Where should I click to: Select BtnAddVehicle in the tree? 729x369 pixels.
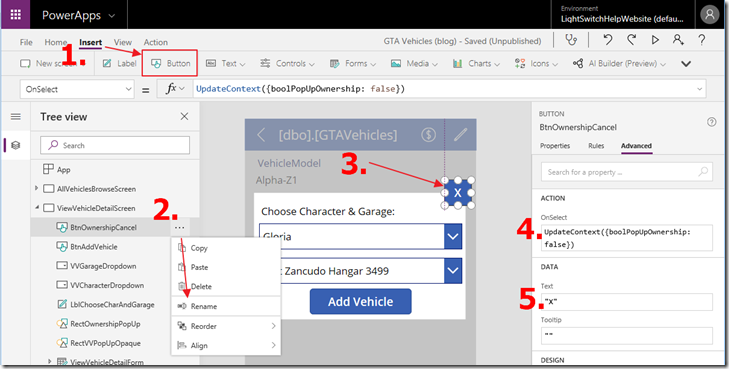(93, 247)
